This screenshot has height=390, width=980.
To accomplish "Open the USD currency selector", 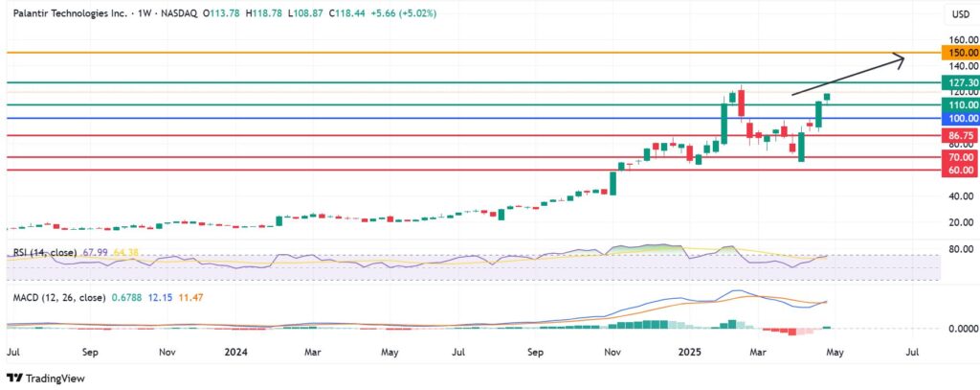I will pos(959,13).
